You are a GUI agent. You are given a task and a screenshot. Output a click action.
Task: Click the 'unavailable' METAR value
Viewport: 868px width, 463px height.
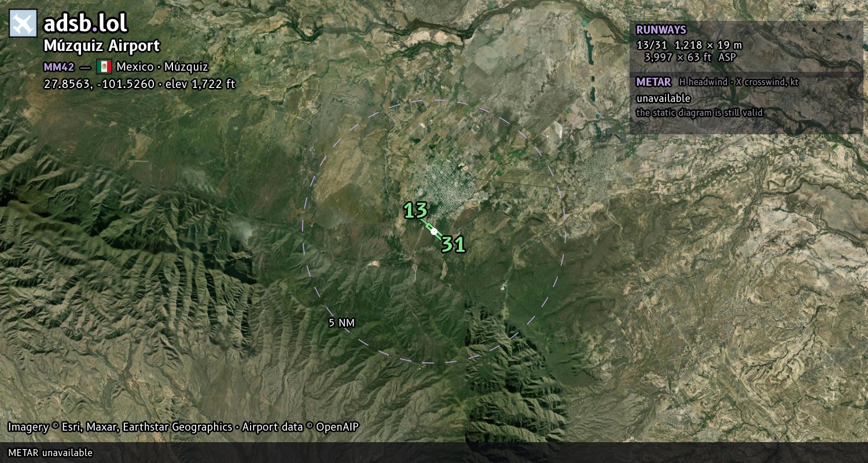click(663, 98)
